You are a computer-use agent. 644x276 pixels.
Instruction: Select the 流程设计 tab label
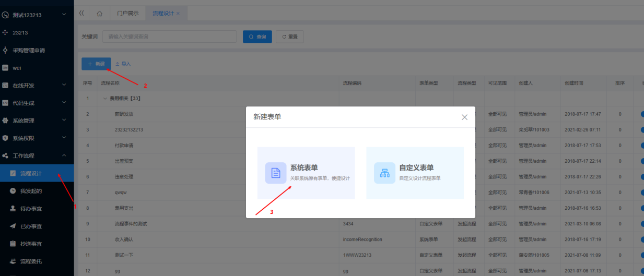[163, 13]
